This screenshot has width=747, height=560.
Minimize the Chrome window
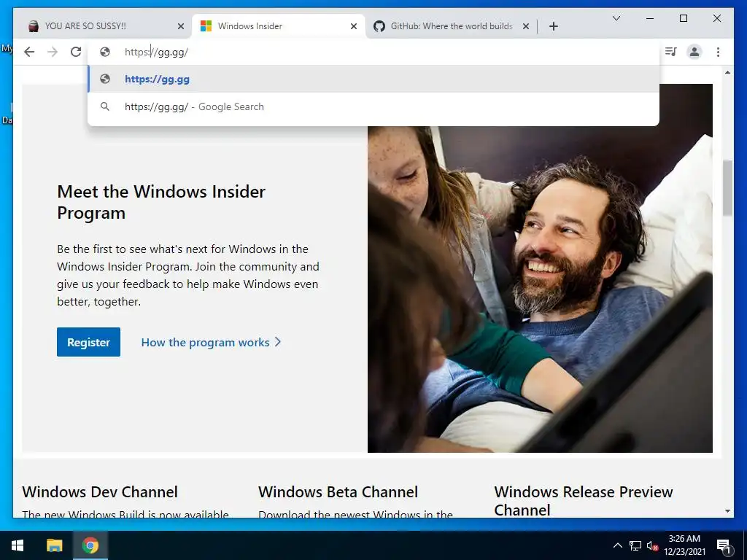pos(650,18)
